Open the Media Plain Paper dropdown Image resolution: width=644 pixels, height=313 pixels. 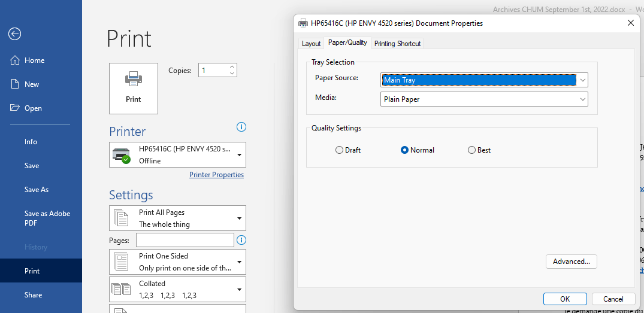click(x=484, y=99)
